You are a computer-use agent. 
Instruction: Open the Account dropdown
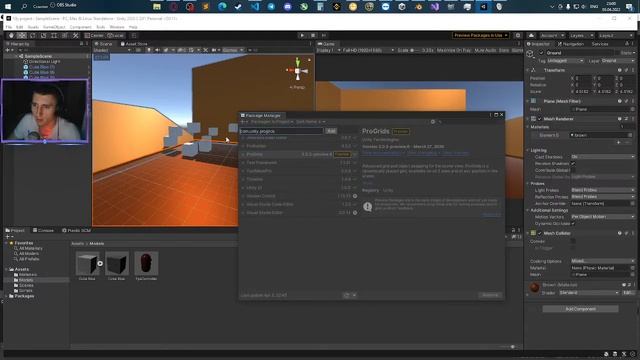(552, 36)
